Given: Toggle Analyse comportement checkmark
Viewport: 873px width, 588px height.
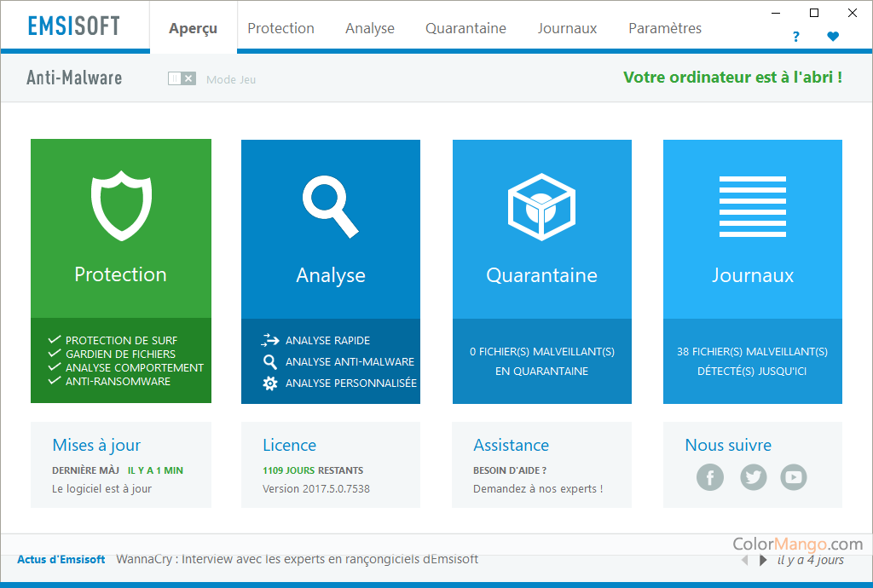Looking at the screenshot, I should pyautogui.click(x=54, y=367).
